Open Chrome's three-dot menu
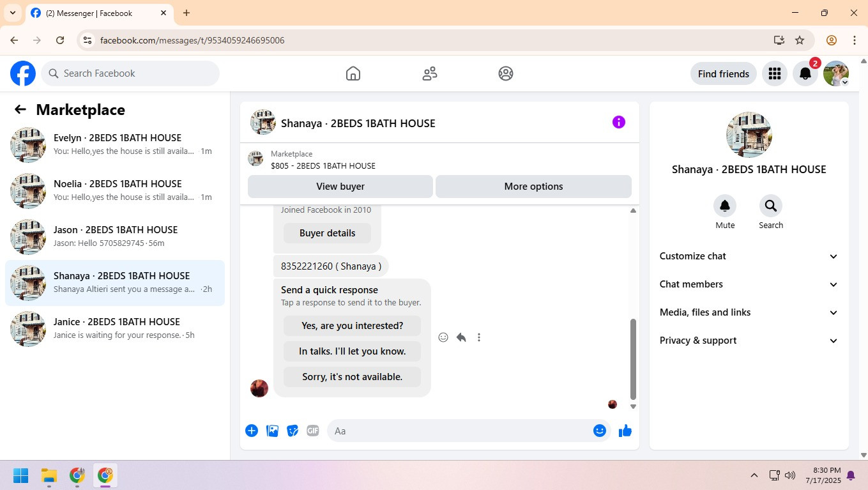Screen dimensions: 868x490 (855, 40)
